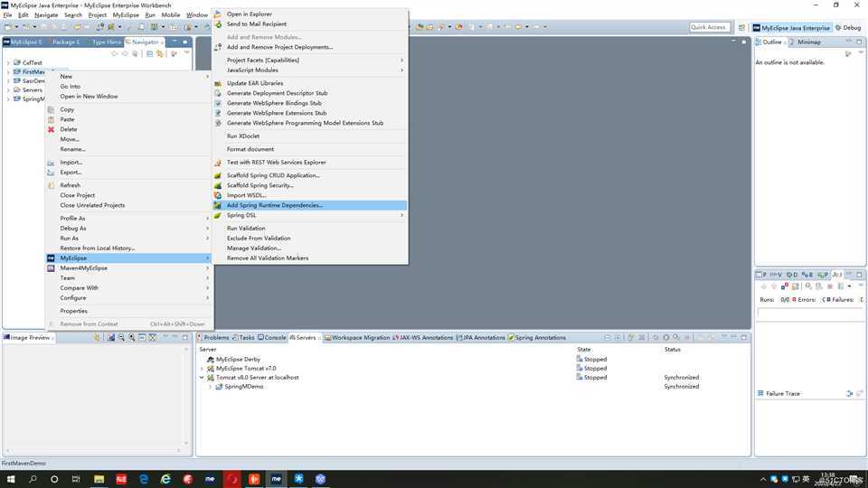Image resolution: width=868 pixels, height=488 pixels.
Task: Click the zoom in icon in Image Preview
Action: point(132,337)
